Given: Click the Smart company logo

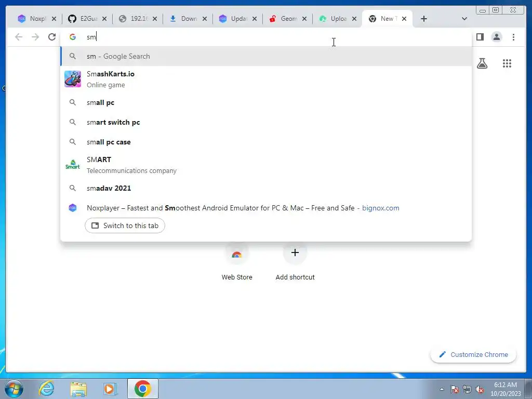Looking at the screenshot, I should point(73,165).
